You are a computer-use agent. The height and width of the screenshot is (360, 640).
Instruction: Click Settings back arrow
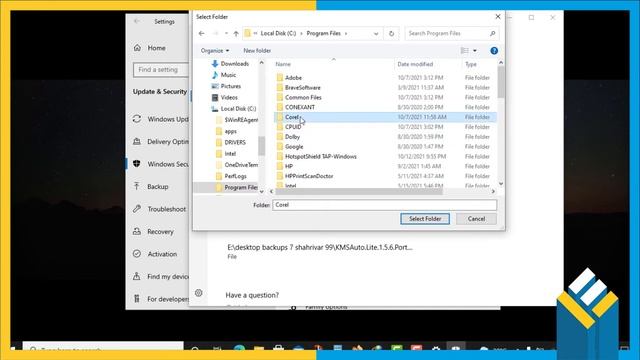click(x=137, y=21)
